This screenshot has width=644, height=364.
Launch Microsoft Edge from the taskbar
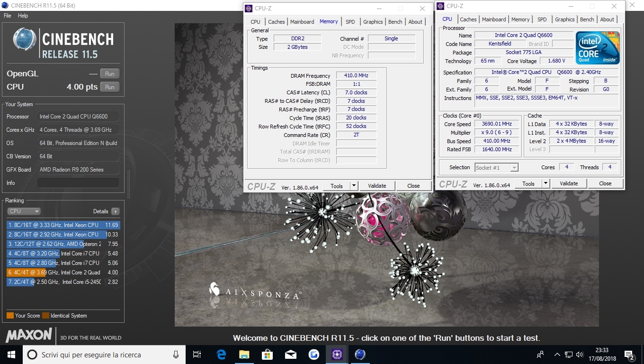[x=221, y=355]
